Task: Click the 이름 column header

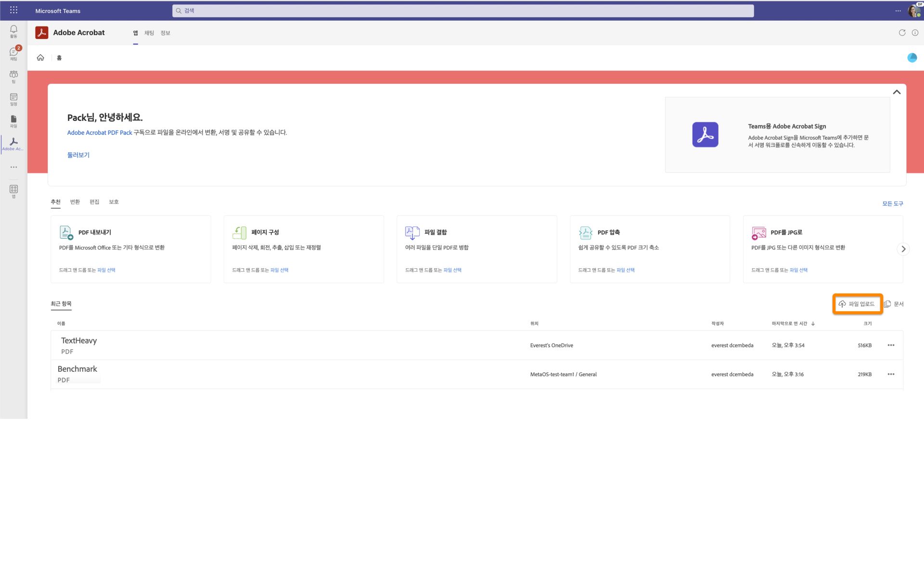Action: [x=61, y=324]
